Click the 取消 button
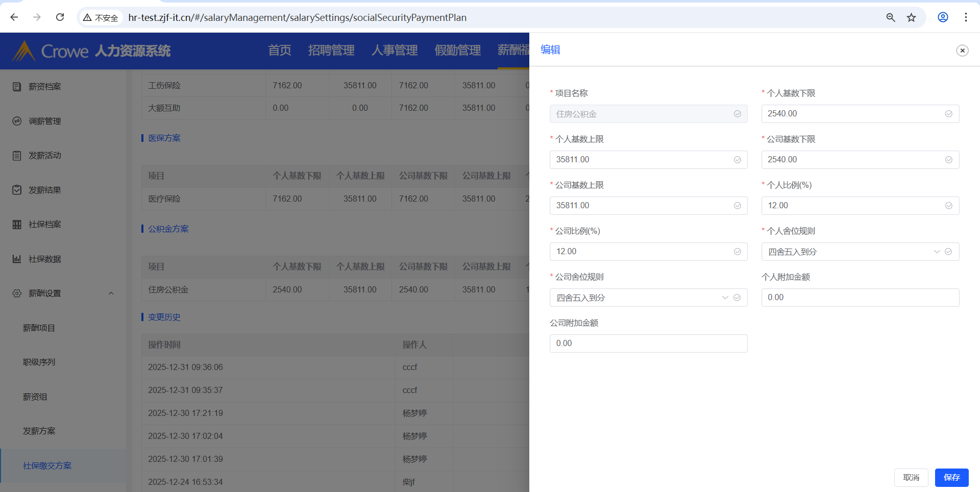The image size is (980, 492). tap(911, 477)
